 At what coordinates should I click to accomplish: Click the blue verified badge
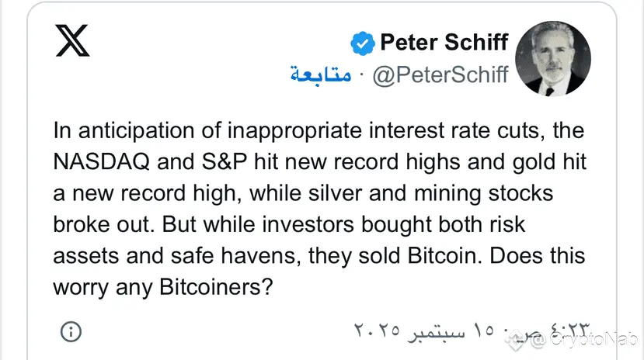point(362,43)
